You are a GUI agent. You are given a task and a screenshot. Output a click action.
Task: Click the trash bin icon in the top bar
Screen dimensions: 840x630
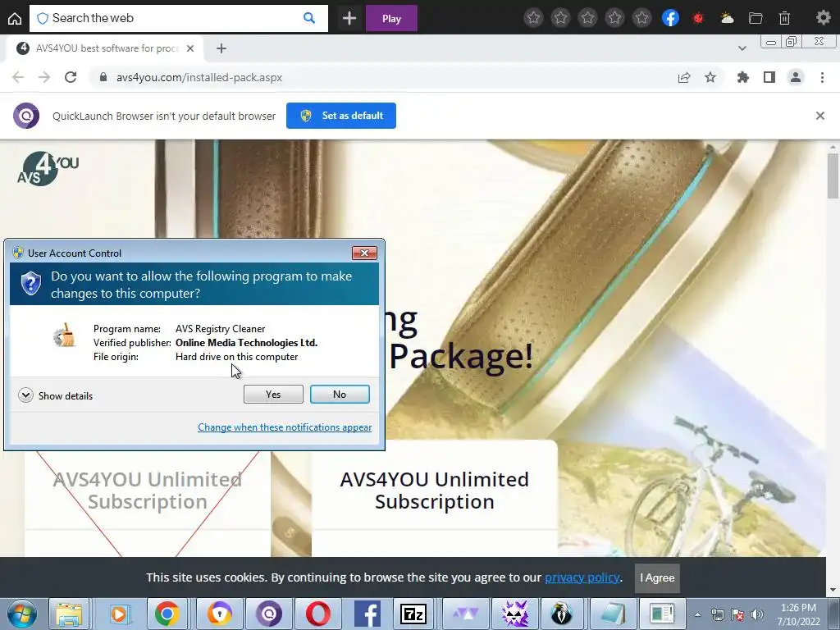pos(784,18)
